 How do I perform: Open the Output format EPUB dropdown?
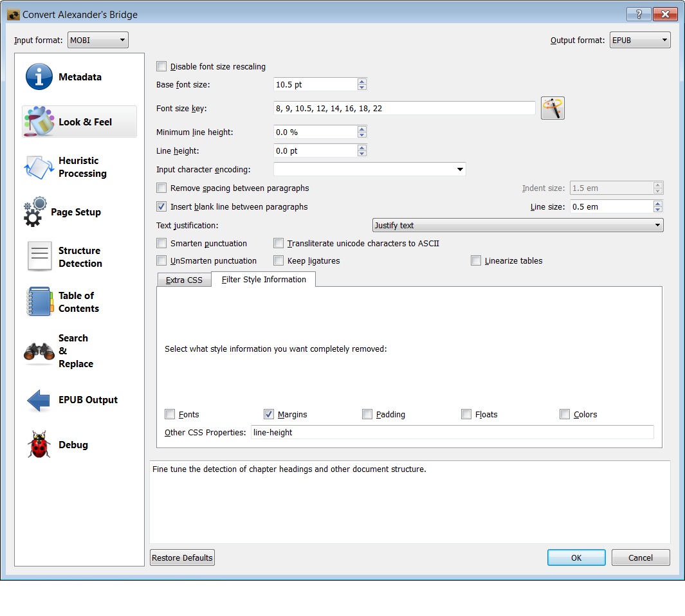(x=640, y=41)
